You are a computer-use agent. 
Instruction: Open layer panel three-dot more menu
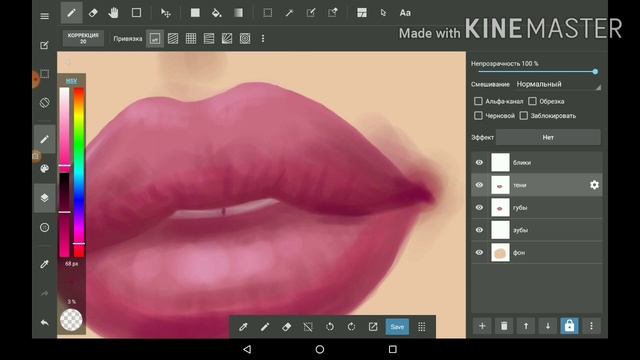click(591, 326)
